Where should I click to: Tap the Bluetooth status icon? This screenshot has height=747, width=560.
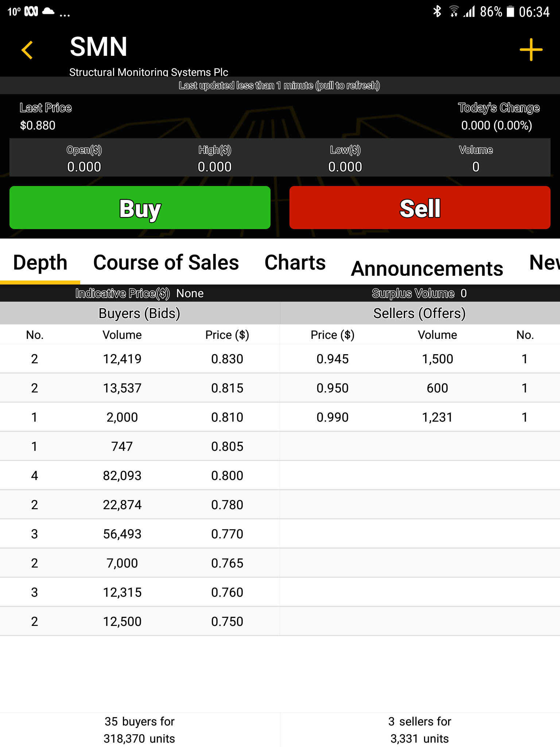click(x=437, y=12)
